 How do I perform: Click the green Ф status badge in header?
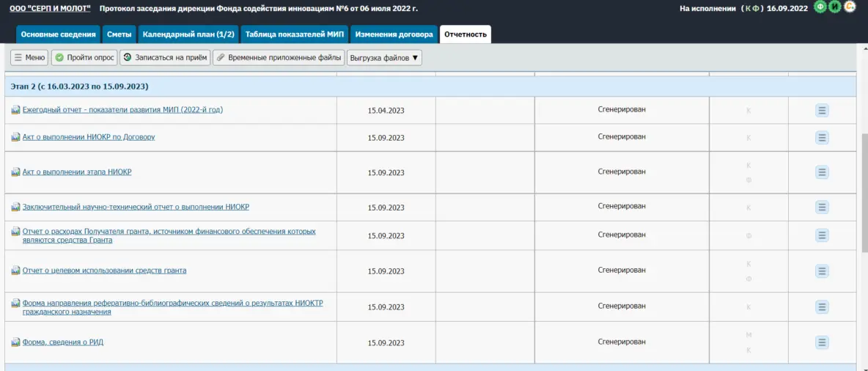821,7
